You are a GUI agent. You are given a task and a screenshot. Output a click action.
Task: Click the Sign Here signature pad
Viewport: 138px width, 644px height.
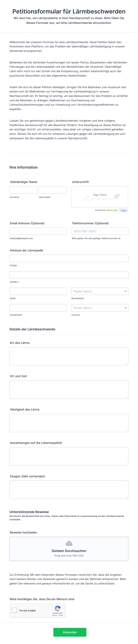(x=100, y=197)
